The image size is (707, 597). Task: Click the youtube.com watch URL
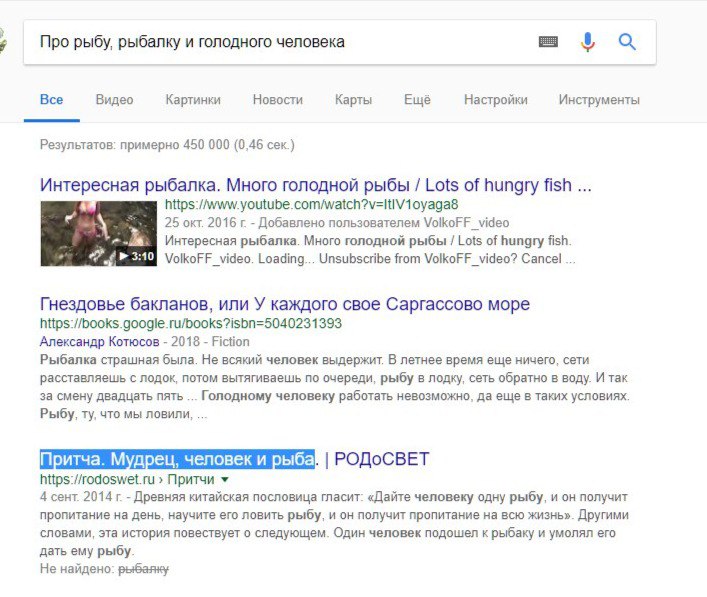click(x=312, y=204)
